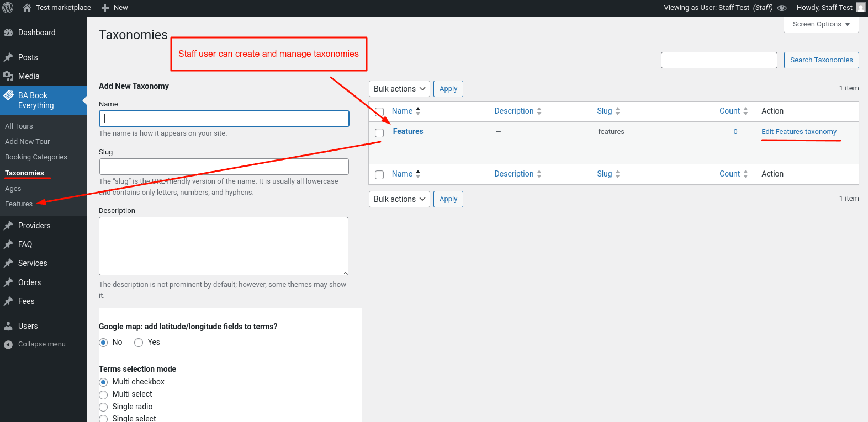Open the Users sidebar icon

8,326
